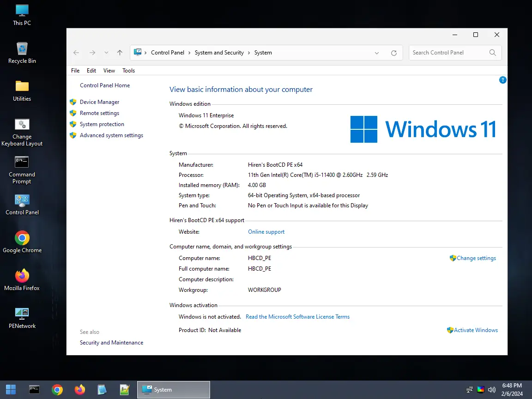Open Advanced system settings link
Image resolution: width=532 pixels, height=399 pixels.
(x=111, y=135)
